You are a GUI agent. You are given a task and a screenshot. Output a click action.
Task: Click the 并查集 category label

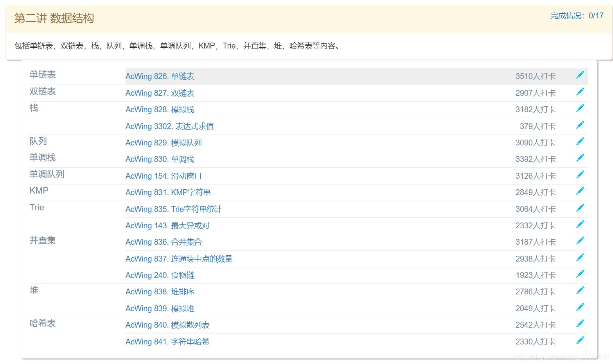click(x=43, y=240)
